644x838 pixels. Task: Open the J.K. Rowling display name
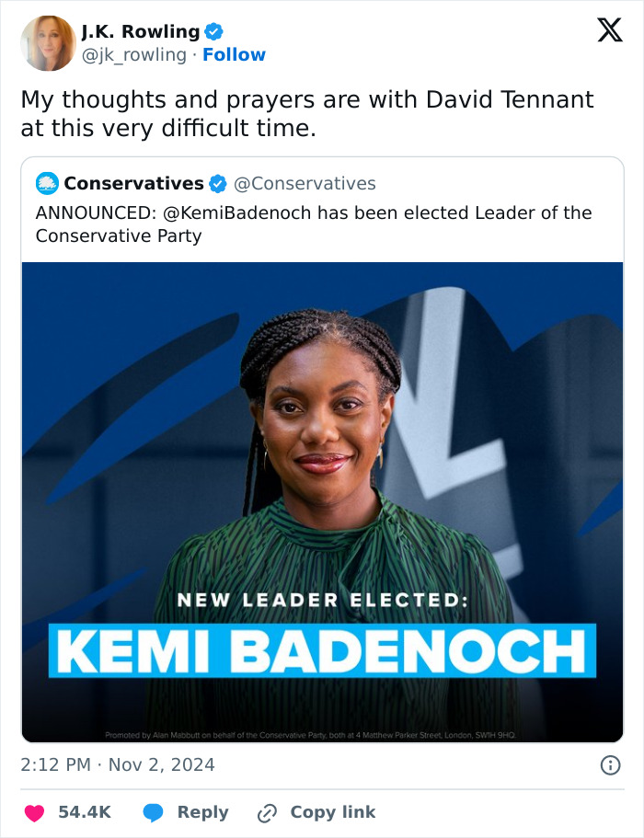141,31
